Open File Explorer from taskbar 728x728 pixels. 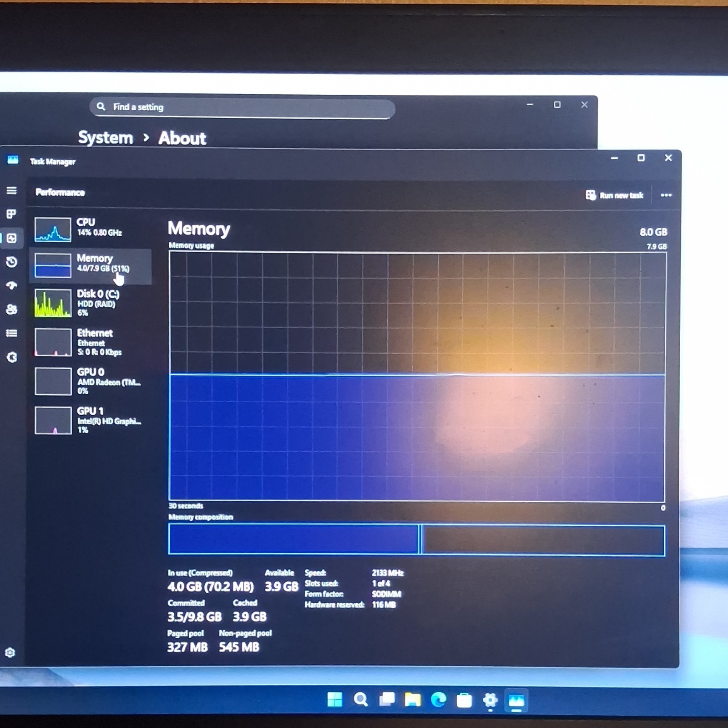(x=413, y=700)
